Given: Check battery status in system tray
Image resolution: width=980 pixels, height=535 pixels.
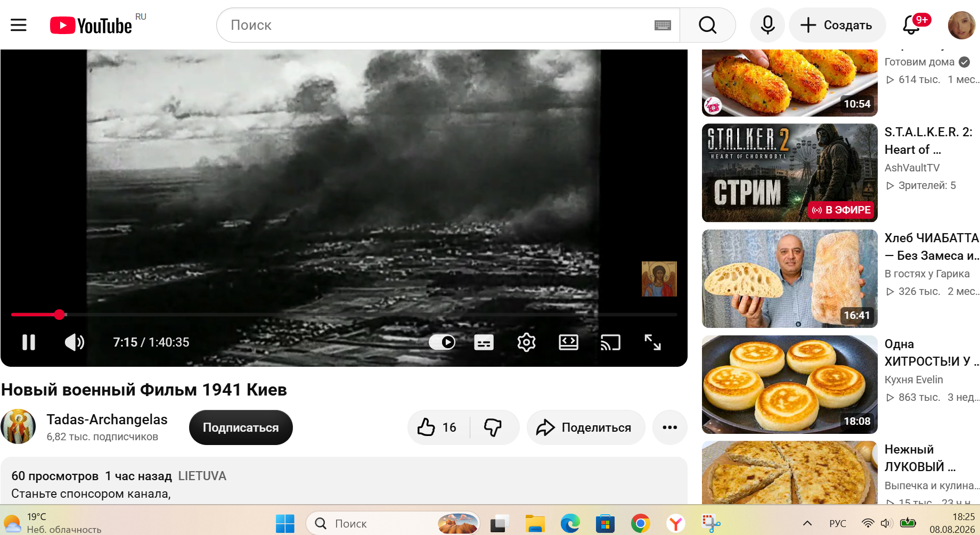Looking at the screenshot, I should pyautogui.click(x=908, y=523).
